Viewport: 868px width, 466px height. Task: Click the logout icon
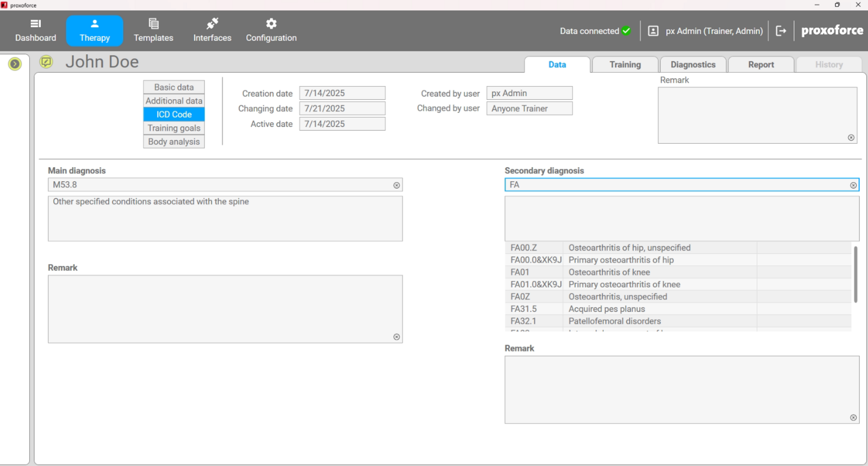[x=781, y=31]
